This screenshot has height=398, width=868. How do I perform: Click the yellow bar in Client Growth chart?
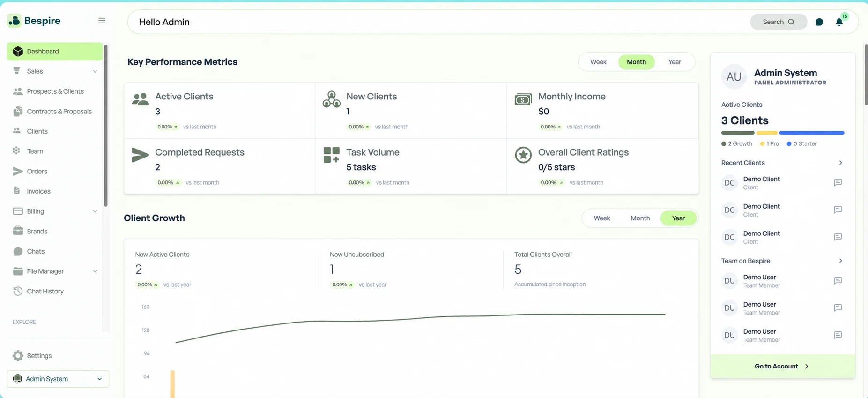(x=172, y=384)
